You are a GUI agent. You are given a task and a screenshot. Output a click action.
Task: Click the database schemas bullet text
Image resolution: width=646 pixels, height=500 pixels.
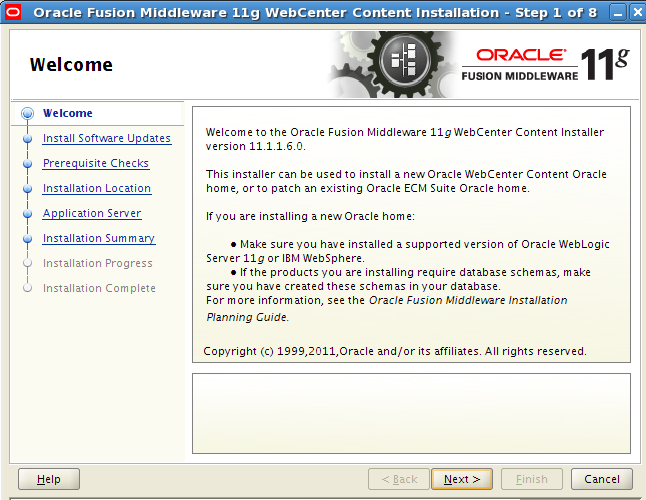click(x=398, y=279)
